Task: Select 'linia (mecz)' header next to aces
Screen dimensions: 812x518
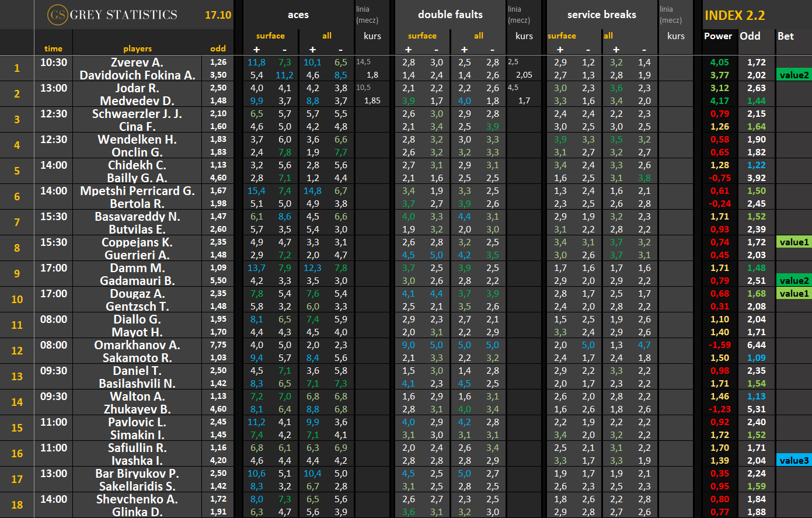Action: tap(367, 15)
